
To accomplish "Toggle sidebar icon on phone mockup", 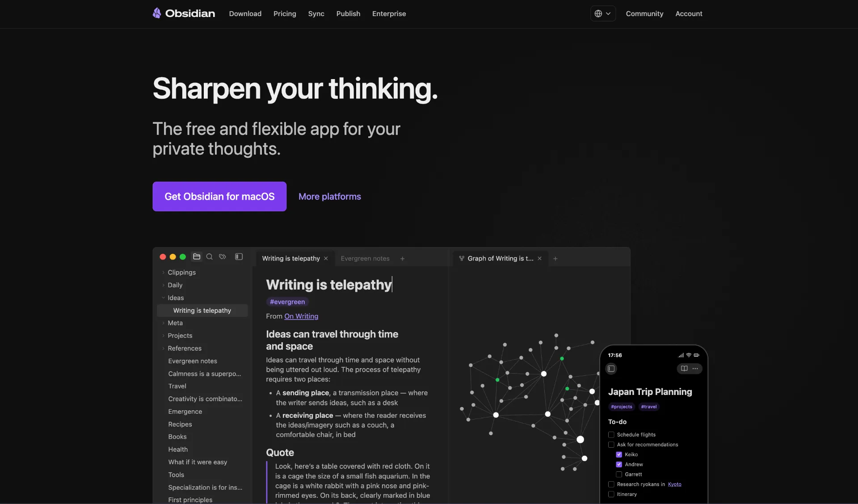I will click(x=611, y=369).
